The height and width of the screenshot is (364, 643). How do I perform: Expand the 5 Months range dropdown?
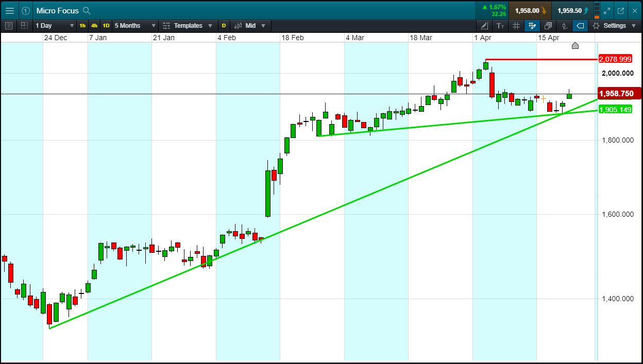[x=135, y=25]
